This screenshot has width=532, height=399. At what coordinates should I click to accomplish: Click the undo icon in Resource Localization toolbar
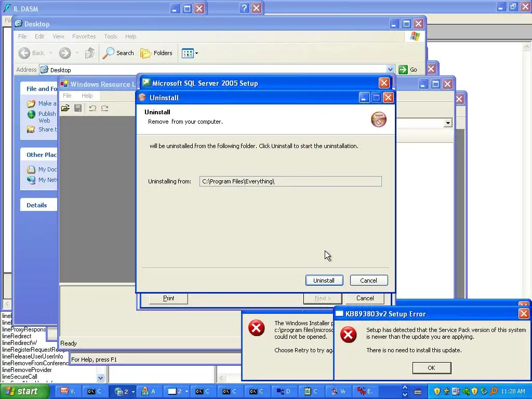92,108
